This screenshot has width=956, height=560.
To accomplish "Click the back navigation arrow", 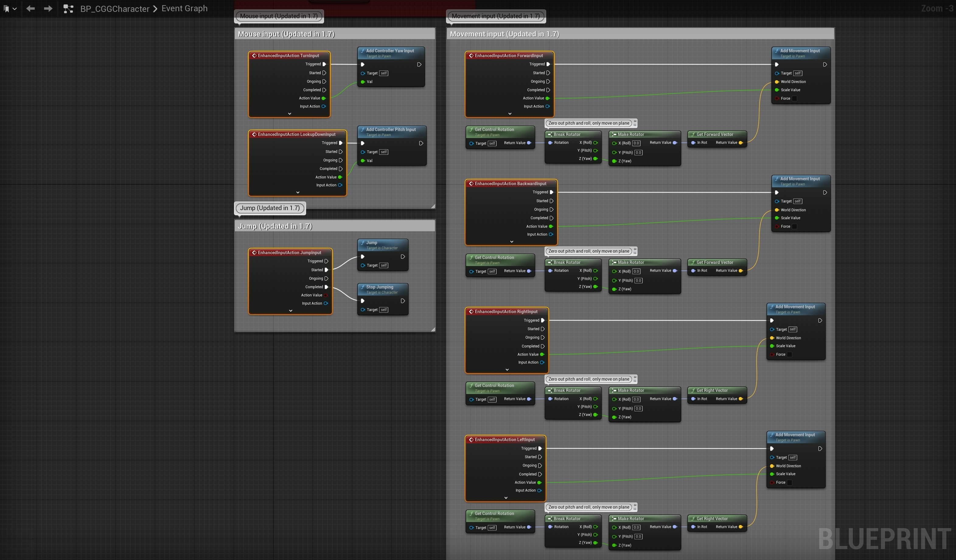I will tap(31, 8).
